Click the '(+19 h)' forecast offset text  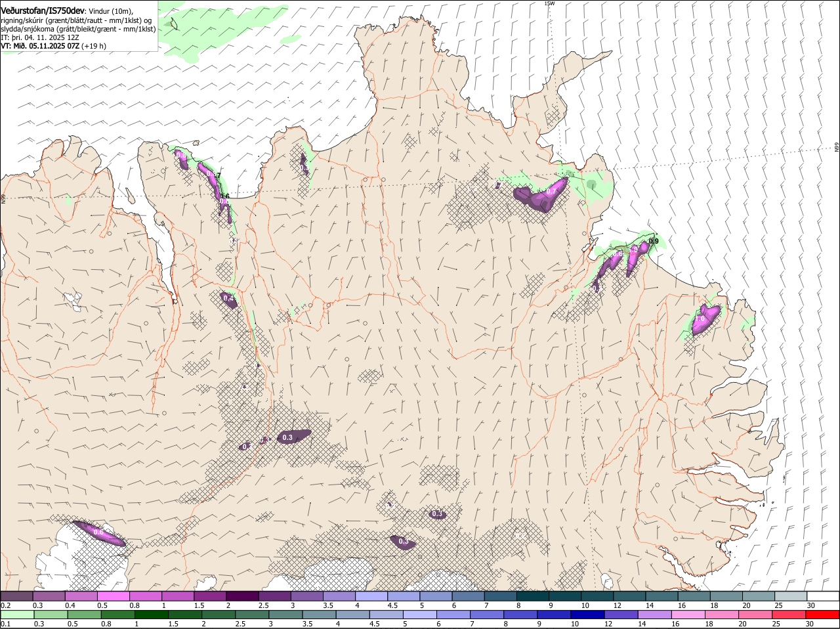[94, 46]
